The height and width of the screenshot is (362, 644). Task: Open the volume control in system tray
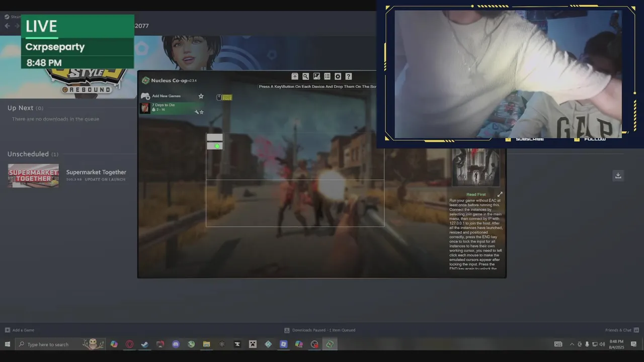coord(602,344)
